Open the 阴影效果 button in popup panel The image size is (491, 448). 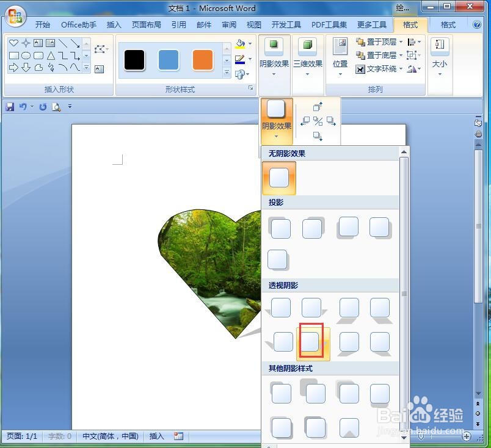coord(277,120)
